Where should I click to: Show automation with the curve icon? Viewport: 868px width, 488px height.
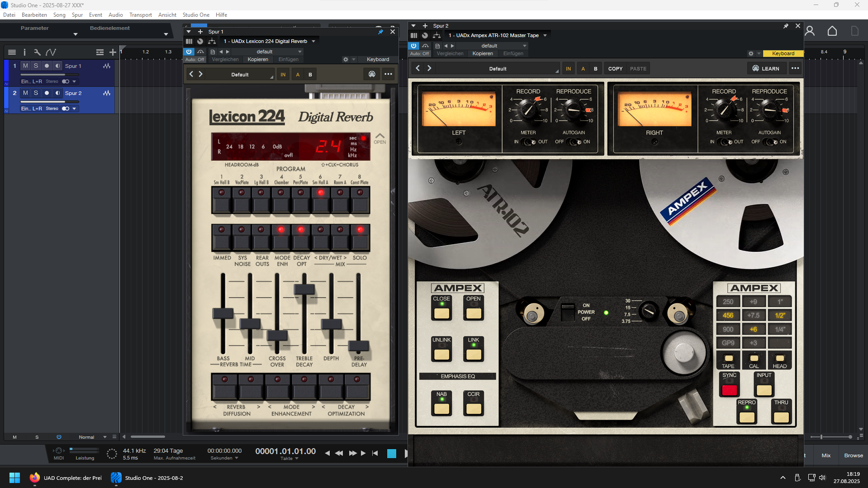point(51,52)
